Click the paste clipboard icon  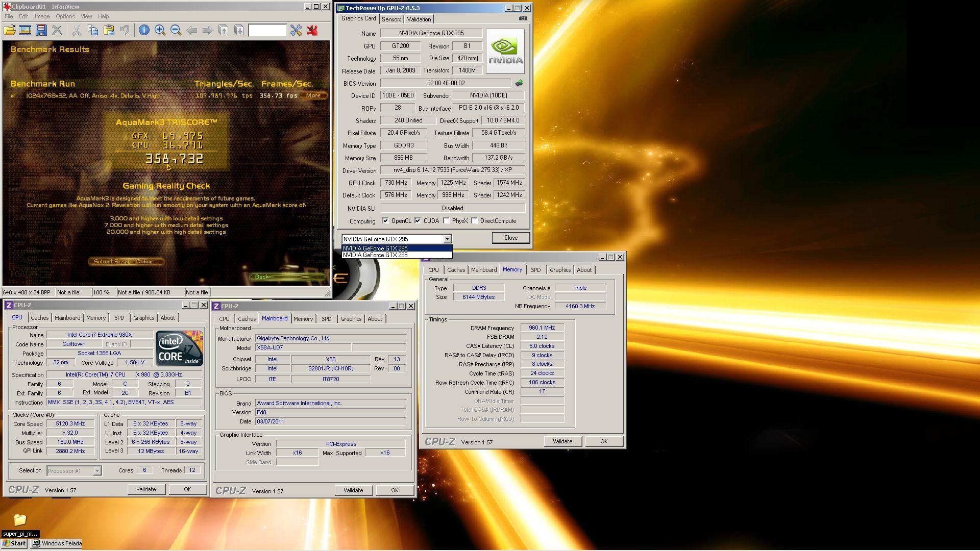(109, 31)
